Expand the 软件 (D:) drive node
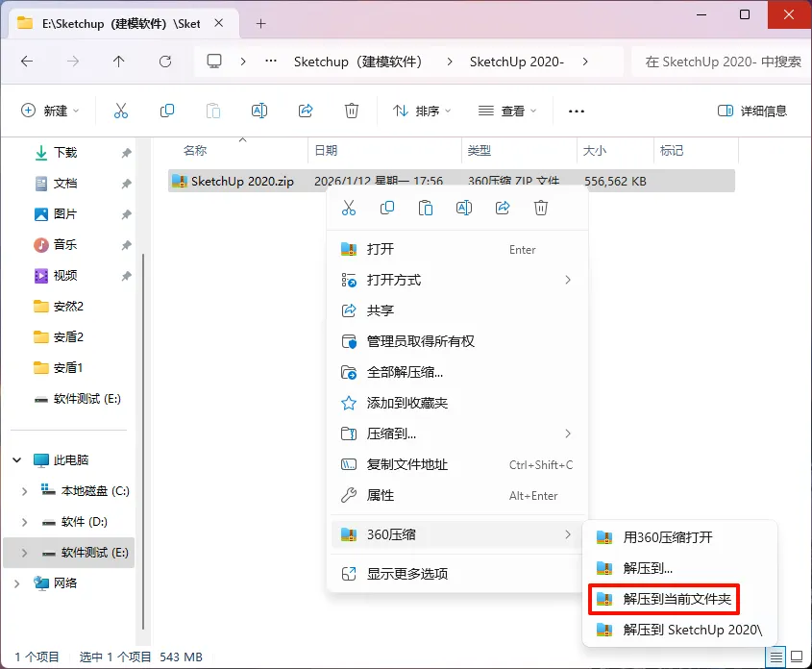 pyautogui.click(x=24, y=522)
